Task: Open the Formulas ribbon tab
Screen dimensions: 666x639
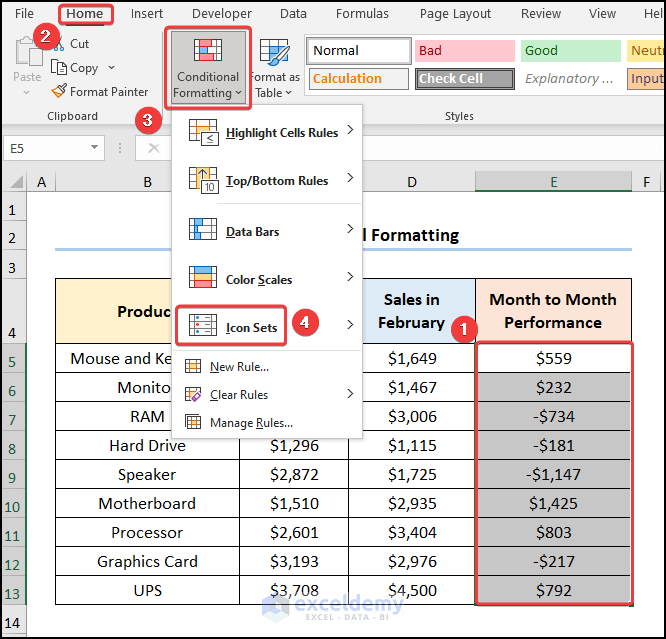Action: 362,14
